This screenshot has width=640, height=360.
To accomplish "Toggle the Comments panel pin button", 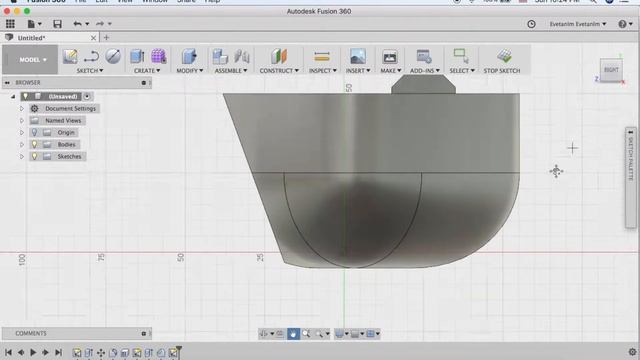I will pos(144,333).
